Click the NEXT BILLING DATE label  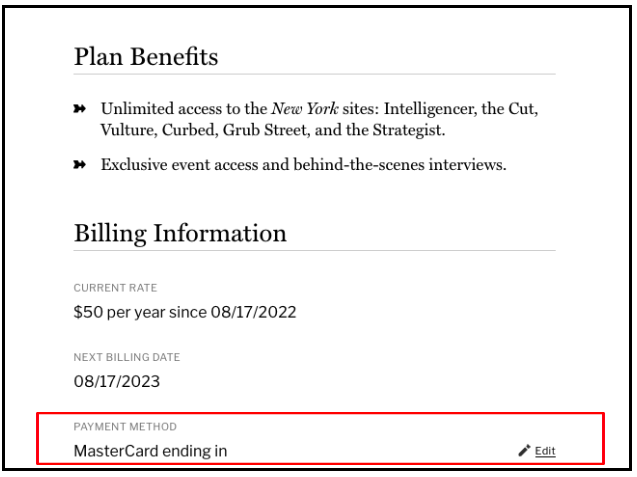point(127,357)
